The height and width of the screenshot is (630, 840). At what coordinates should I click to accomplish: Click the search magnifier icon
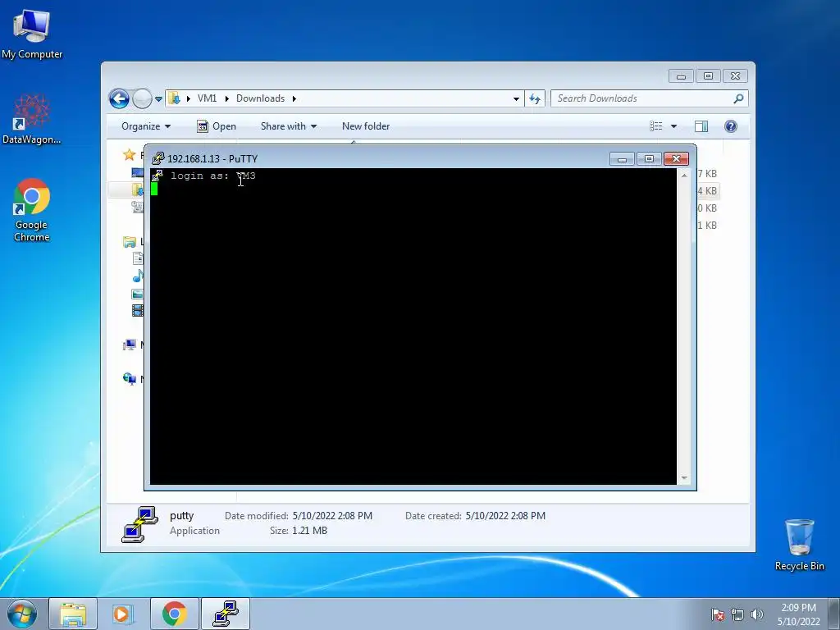click(739, 98)
